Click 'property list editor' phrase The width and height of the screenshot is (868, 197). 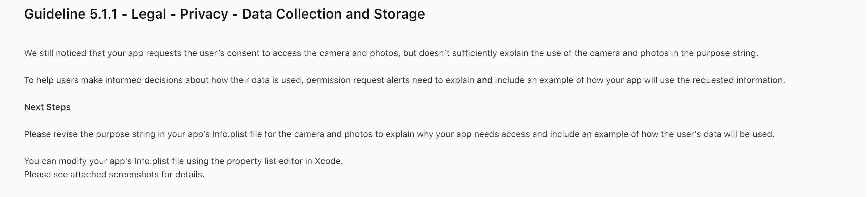tap(264, 161)
